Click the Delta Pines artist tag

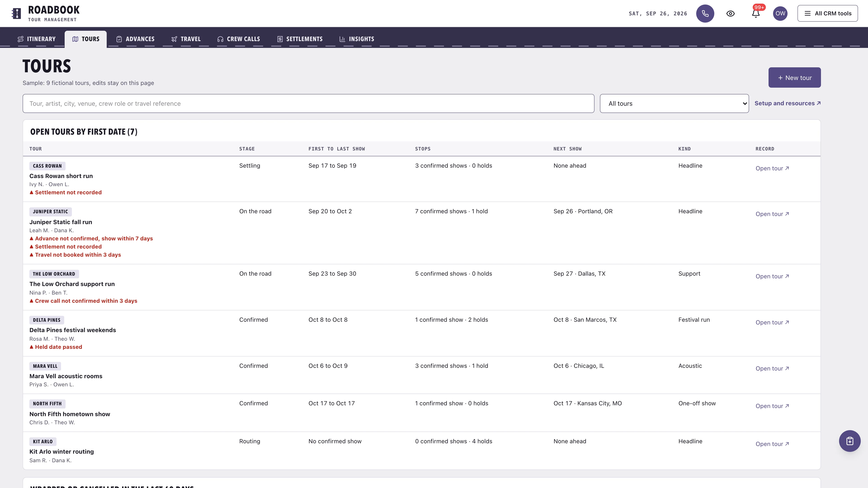coord(47,320)
